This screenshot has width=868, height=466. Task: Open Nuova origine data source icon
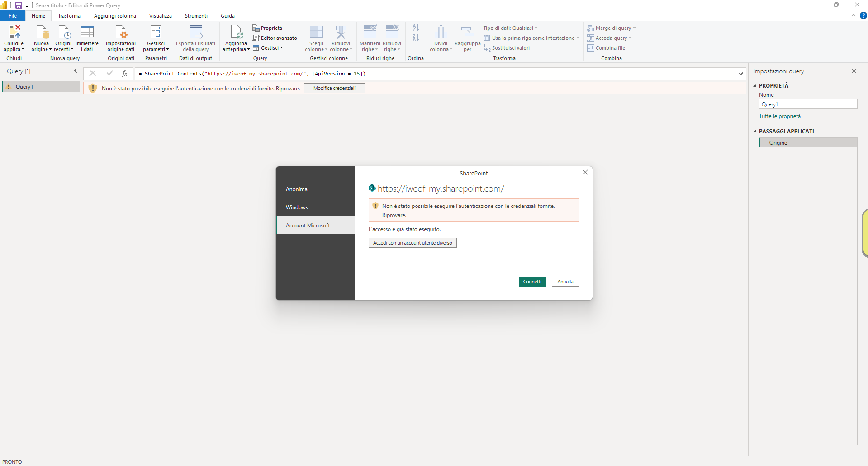click(x=42, y=32)
